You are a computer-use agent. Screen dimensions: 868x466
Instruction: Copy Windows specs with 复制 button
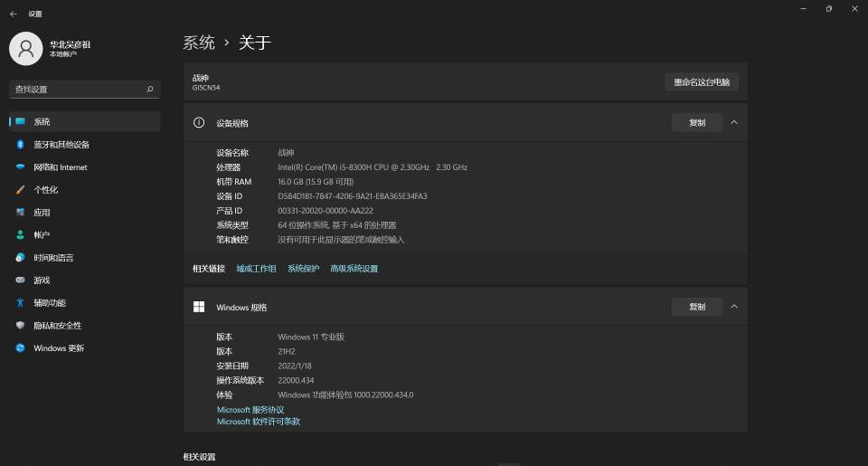pyautogui.click(x=697, y=307)
